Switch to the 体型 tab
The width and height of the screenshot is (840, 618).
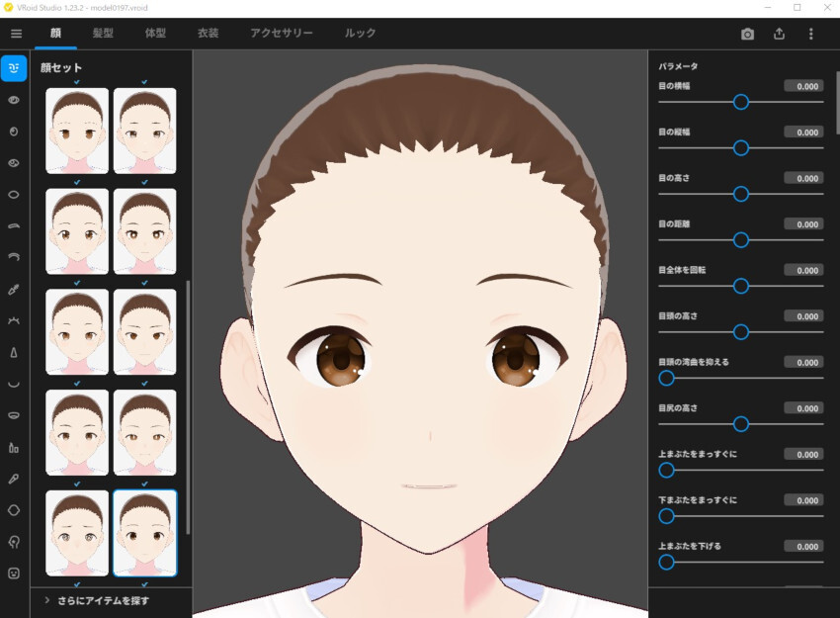click(155, 34)
